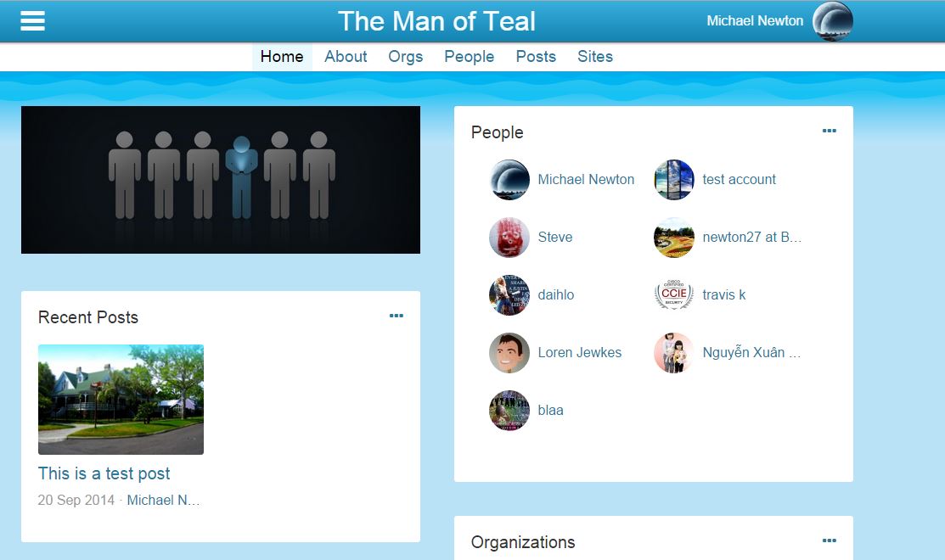
Task: Click daihlo's profile avatar
Action: [509, 295]
